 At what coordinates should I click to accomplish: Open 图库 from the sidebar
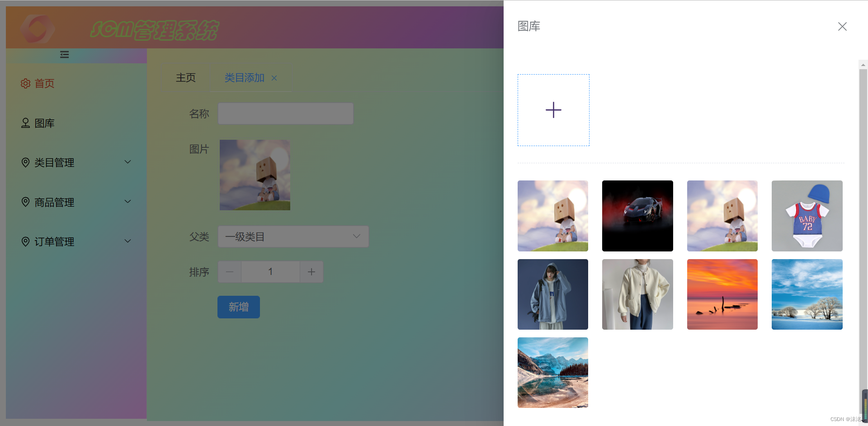tap(38, 123)
